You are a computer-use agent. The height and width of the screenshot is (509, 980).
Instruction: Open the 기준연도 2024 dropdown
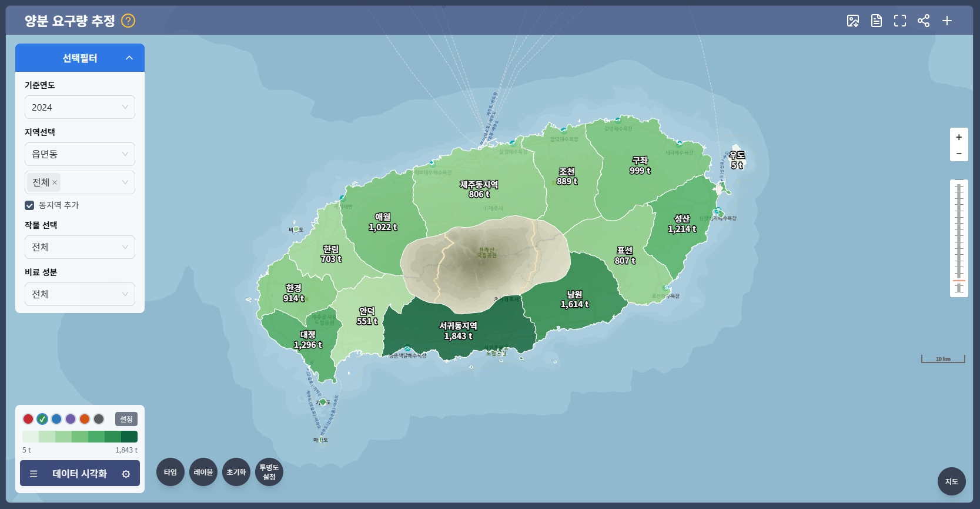click(80, 107)
